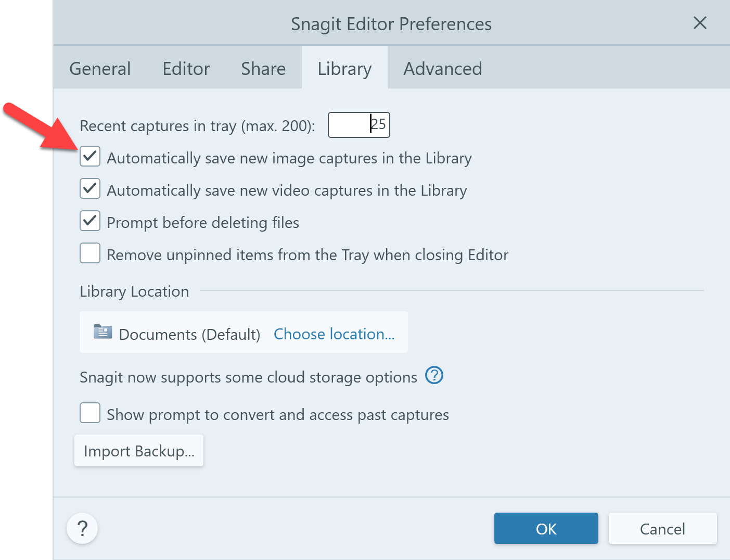Select the Advanced tab
Image resolution: width=730 pixels, height=560 pixels.
442,69
